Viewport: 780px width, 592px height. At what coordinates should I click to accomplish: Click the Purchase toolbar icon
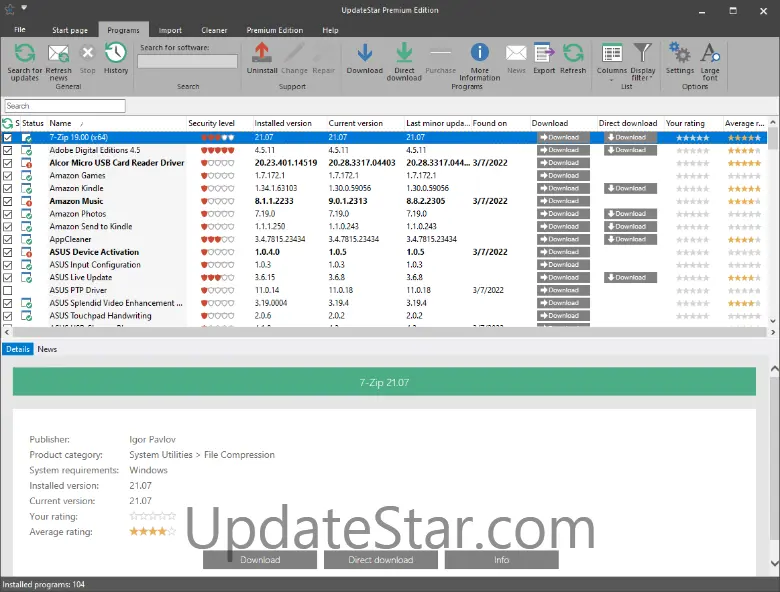pyautogui.click(x=440, y=52)
